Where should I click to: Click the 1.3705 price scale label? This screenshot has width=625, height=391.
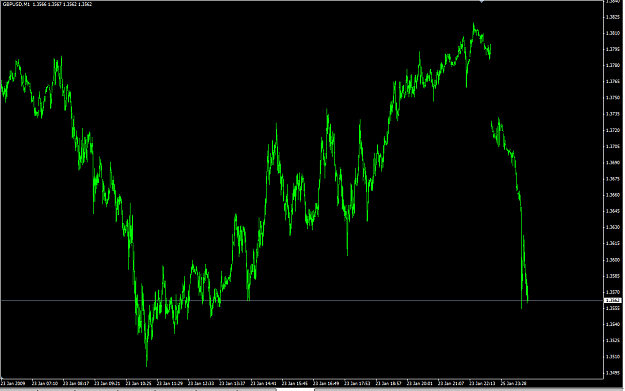point(613,146)
